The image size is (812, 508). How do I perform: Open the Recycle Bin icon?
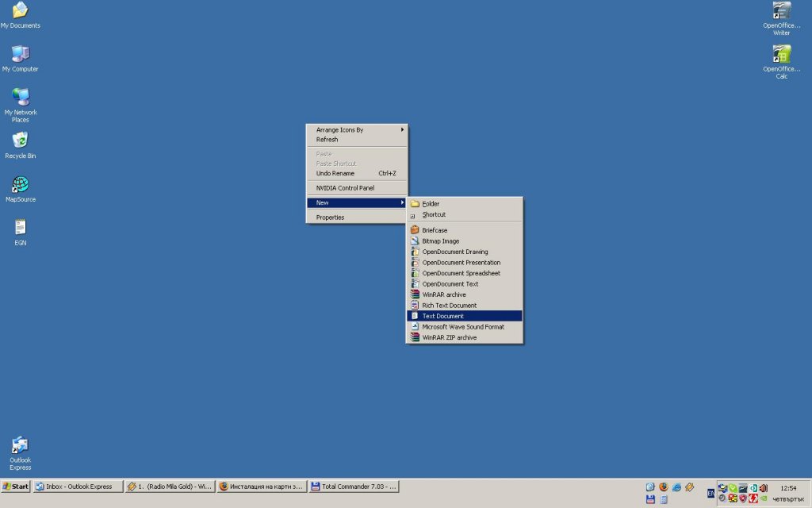click(20, 141)
